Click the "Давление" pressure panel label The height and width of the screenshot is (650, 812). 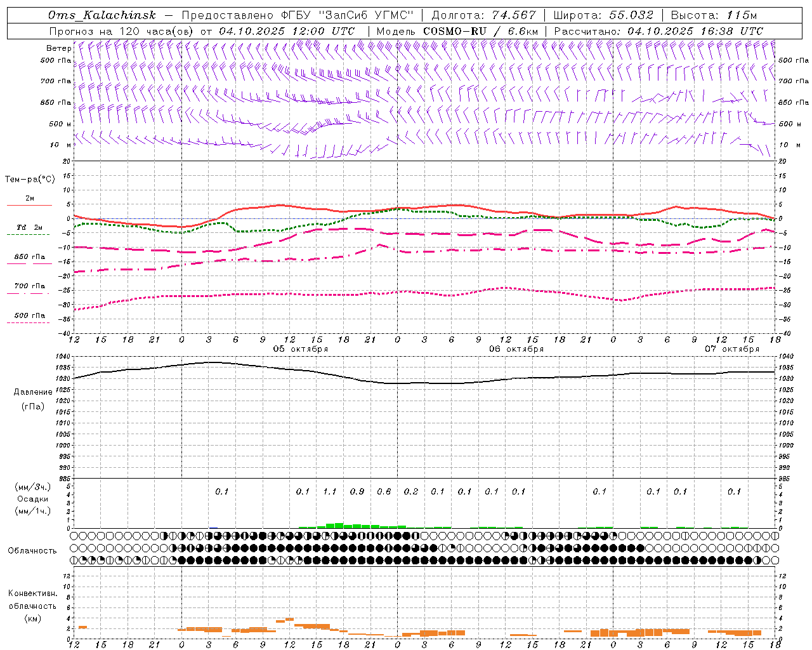point(33,392)
